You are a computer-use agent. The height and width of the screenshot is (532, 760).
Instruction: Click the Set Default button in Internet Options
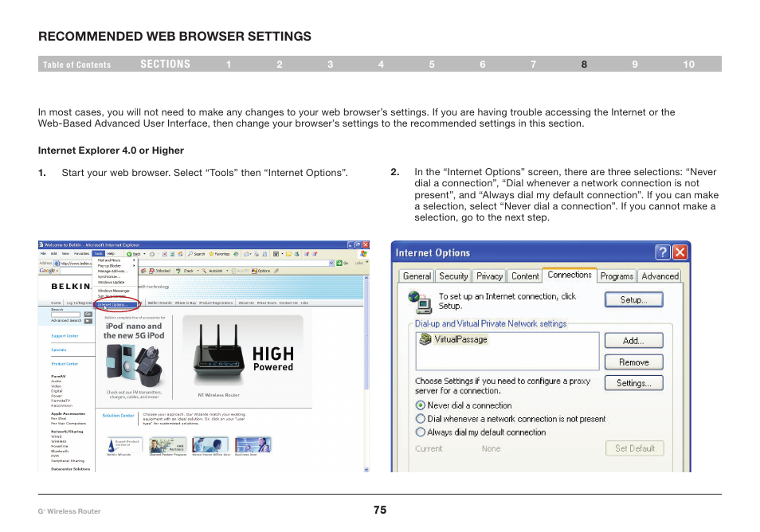[634, 448]
